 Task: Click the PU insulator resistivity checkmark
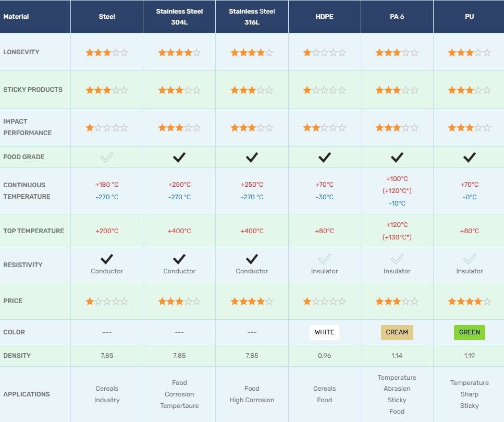(x=469, y=259)
